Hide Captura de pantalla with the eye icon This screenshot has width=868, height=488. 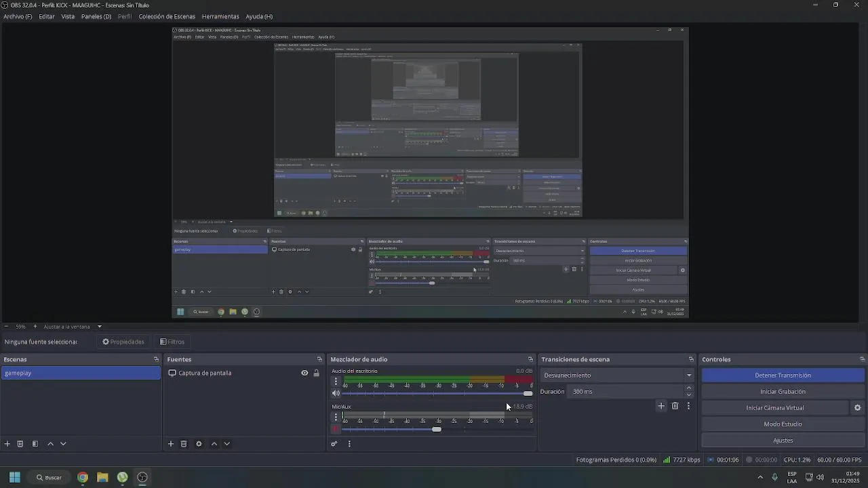304,373
